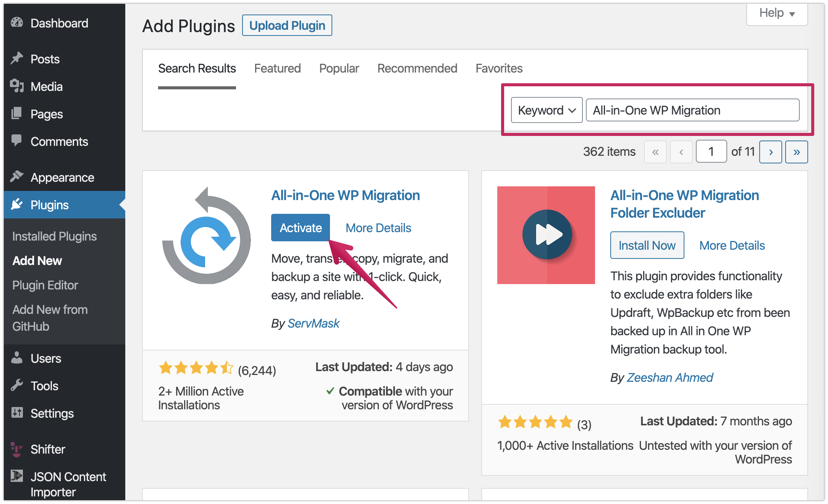Screen dimensions: 828x504
Task: Switch to the Popular tab
Action: (x=339, y=68)
